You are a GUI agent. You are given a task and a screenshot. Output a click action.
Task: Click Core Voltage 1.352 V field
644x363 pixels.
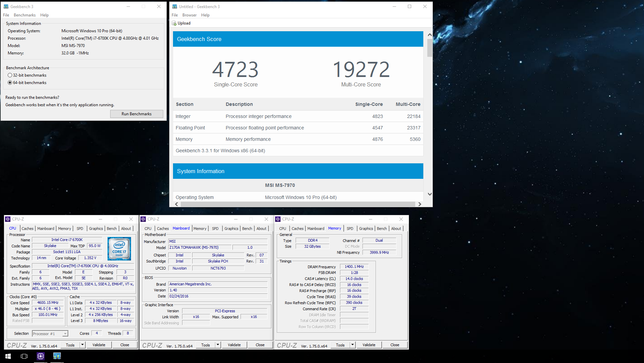coord(90,258)
